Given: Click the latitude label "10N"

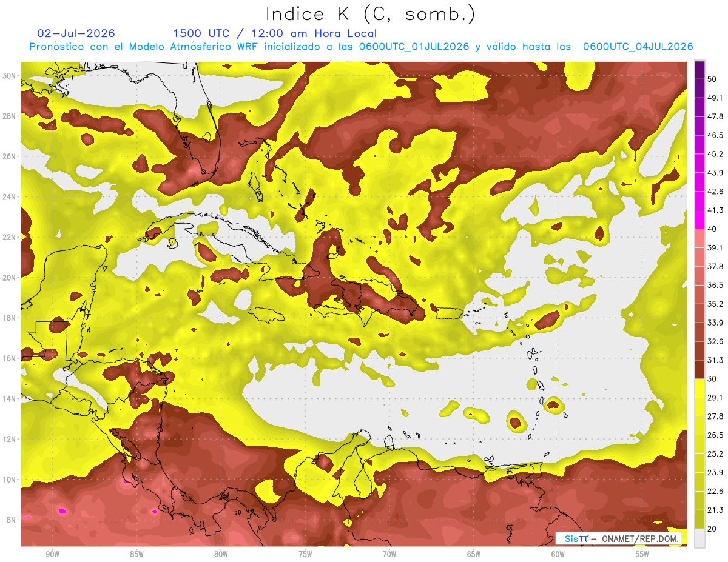Looking at the screenshot, I should pos(9,480).
